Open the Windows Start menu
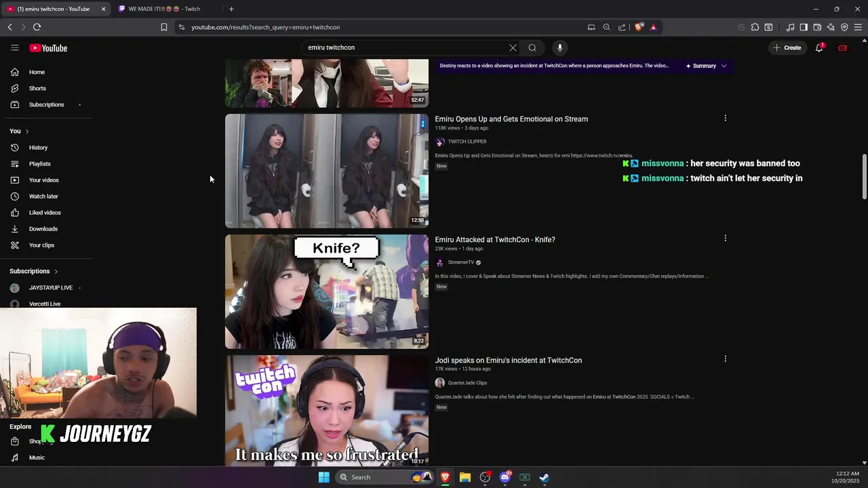Image resolution: width=868 pixels, height=488 pixels. [x=324, y=477]
